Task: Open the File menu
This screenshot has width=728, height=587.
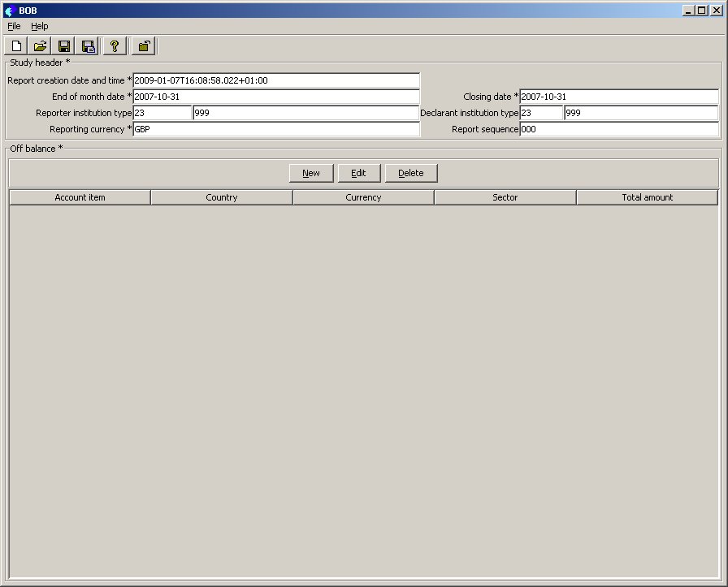Action: 14,26
